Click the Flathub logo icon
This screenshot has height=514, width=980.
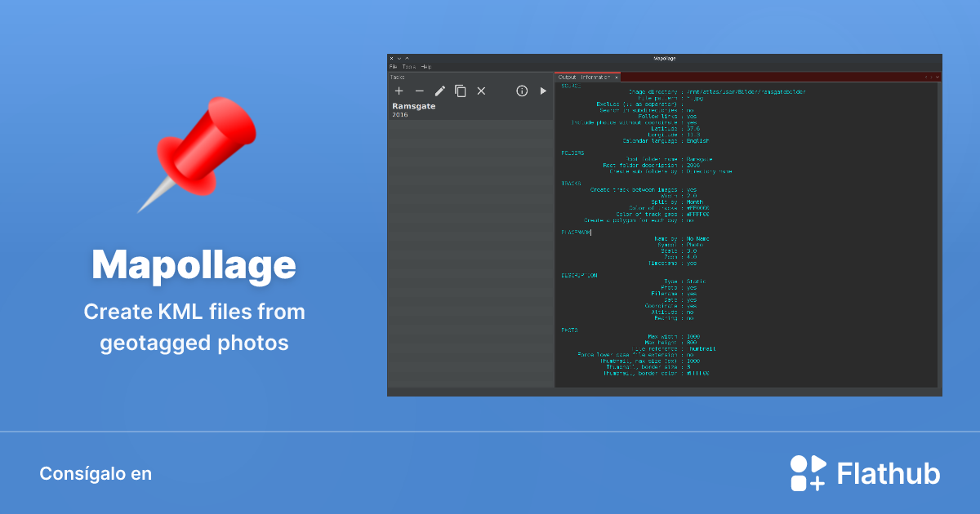(808, 473)
